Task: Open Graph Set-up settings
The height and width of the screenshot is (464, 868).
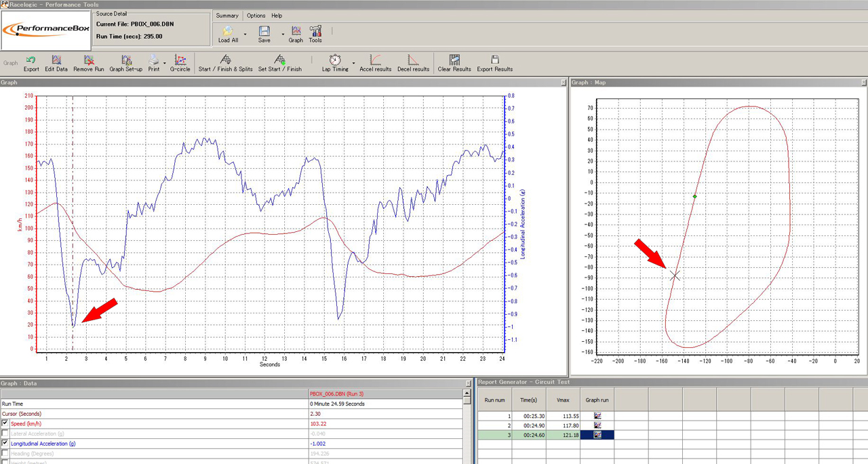Action: (126, 60)
